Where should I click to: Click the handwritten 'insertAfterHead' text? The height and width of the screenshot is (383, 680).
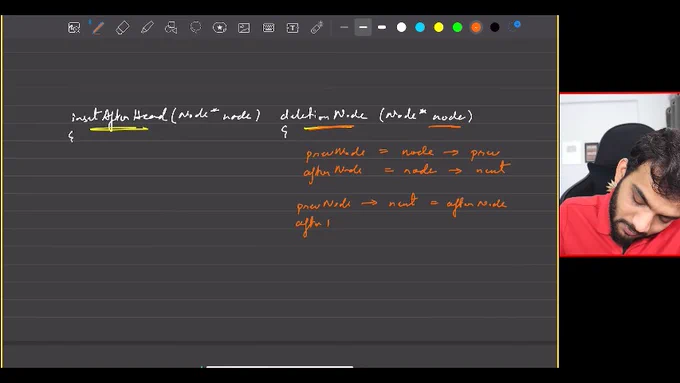pyautogui.click(x=119, y=117)
